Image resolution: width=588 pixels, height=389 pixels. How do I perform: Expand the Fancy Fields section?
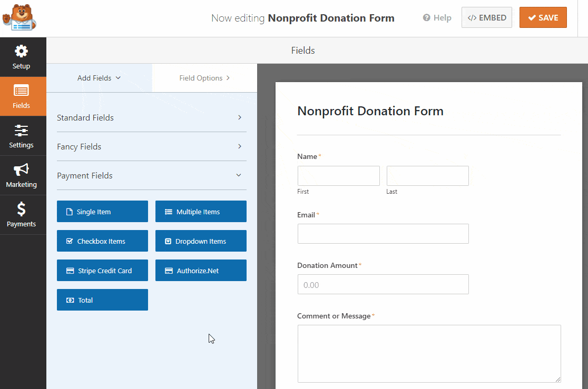152,146
